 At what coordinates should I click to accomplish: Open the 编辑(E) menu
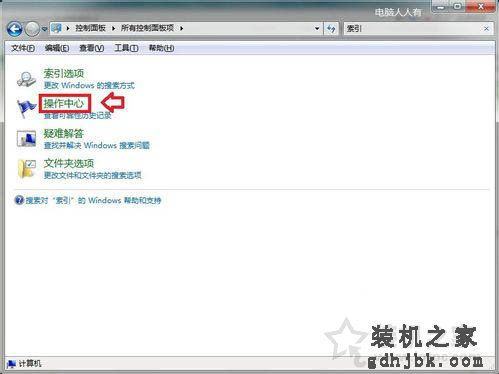57,48
